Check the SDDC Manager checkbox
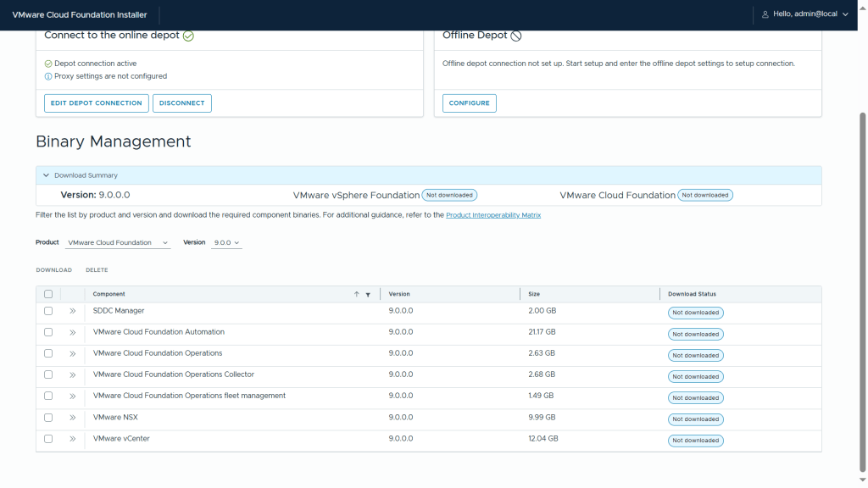Viewport: 868px width, 488px height. [48, 311]
